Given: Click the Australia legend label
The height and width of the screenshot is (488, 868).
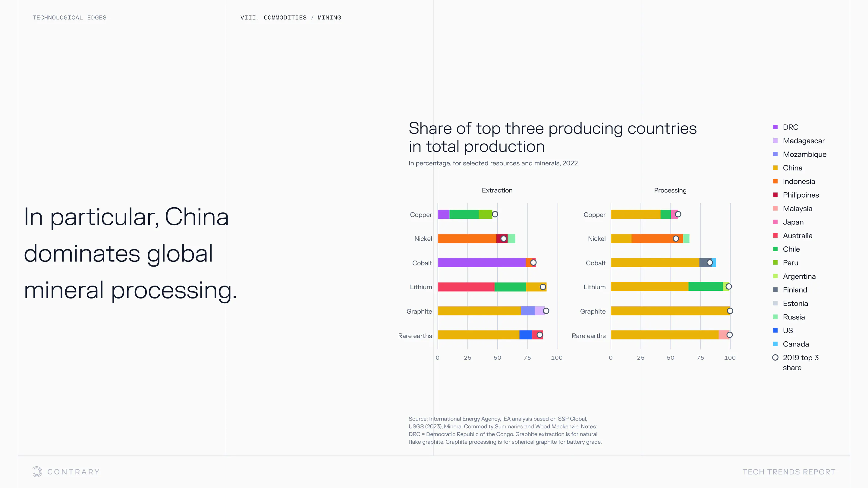Looking at the screenshot, I should click(797, 235).
